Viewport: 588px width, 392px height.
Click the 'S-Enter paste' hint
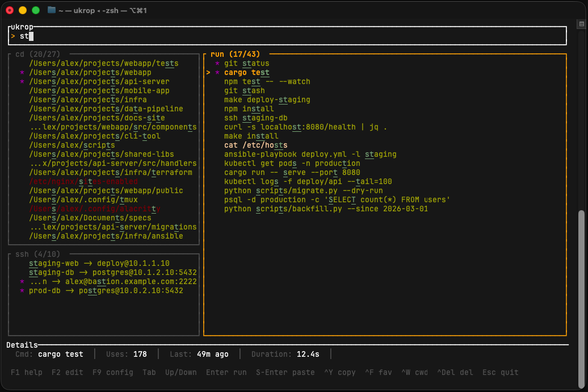click(x=285, y=373)
